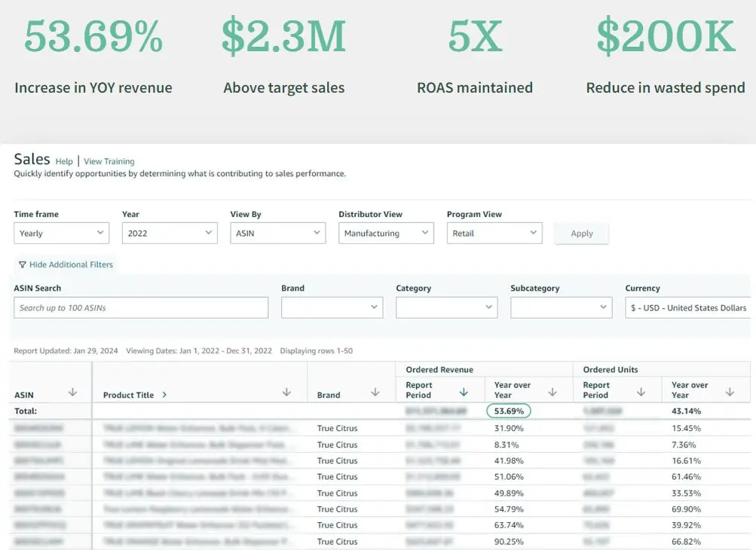756x550 pixels.
Task: Open the Year 2022 dropdown
Action: point(170,234)
